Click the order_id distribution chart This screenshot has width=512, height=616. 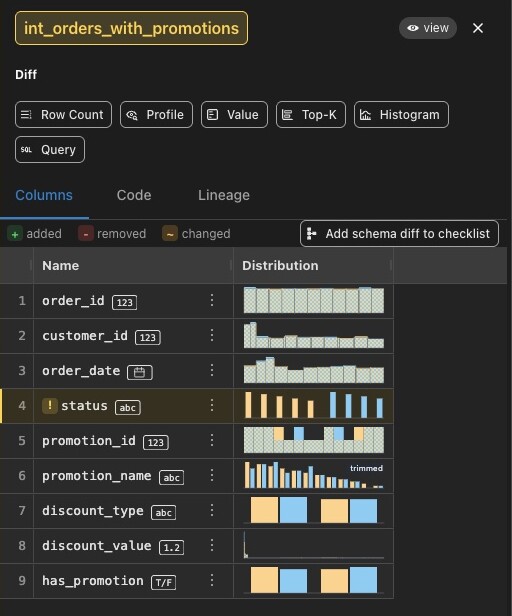pos(314,301)
